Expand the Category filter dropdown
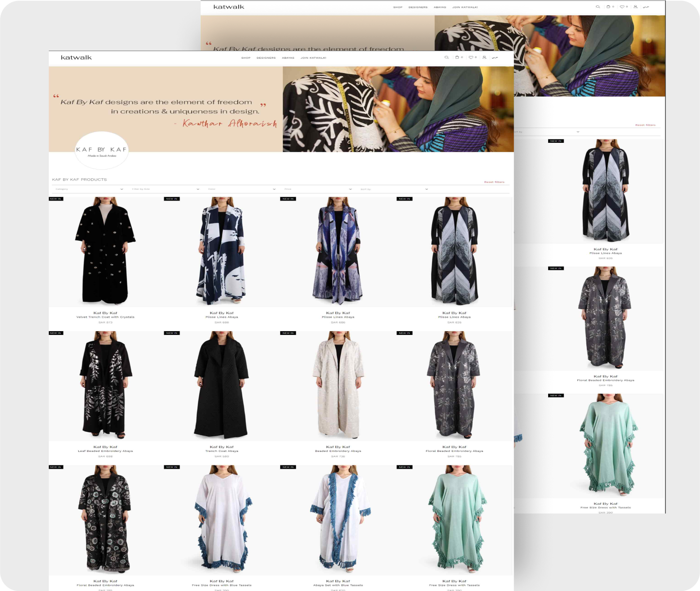Screen dimensions: 700x591 88,189
